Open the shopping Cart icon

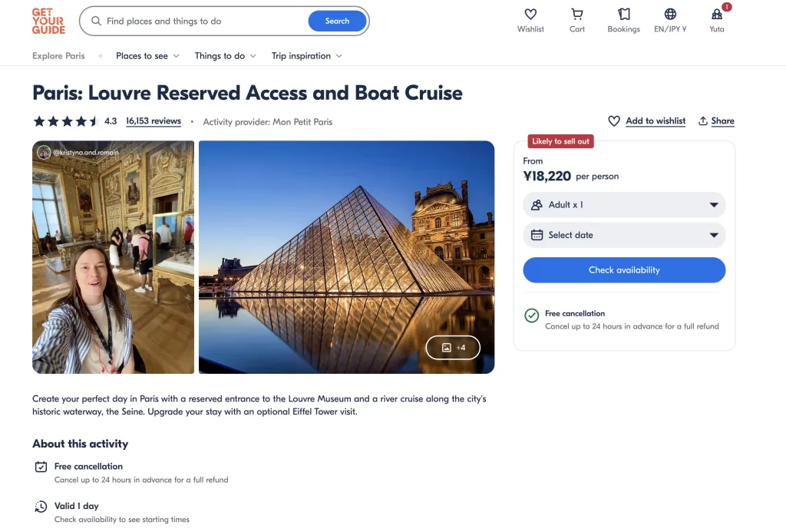click(577, 15)
